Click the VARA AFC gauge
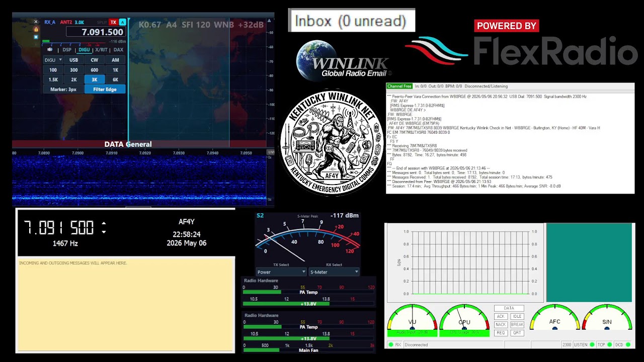 pyautogui.click(x=554, y=317)
